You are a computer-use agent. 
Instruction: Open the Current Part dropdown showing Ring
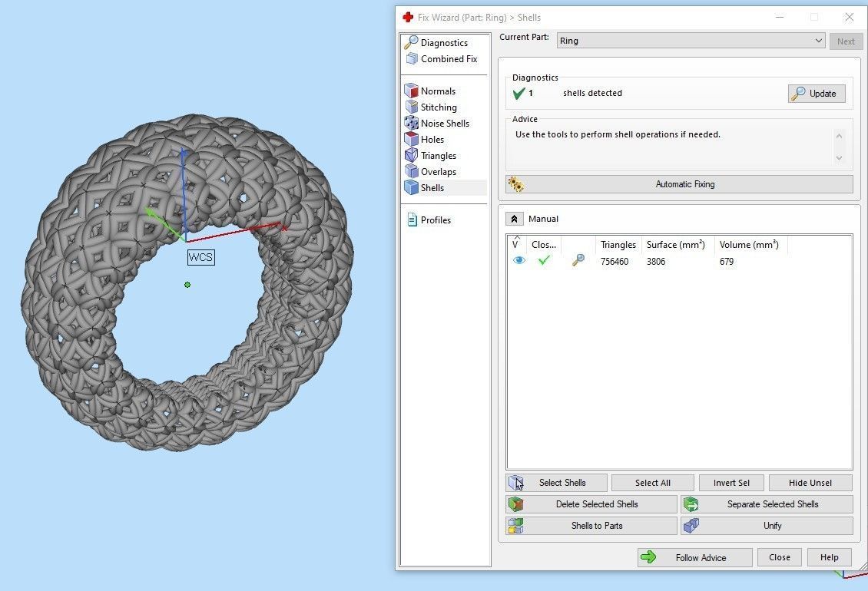[x=691, y=41]
